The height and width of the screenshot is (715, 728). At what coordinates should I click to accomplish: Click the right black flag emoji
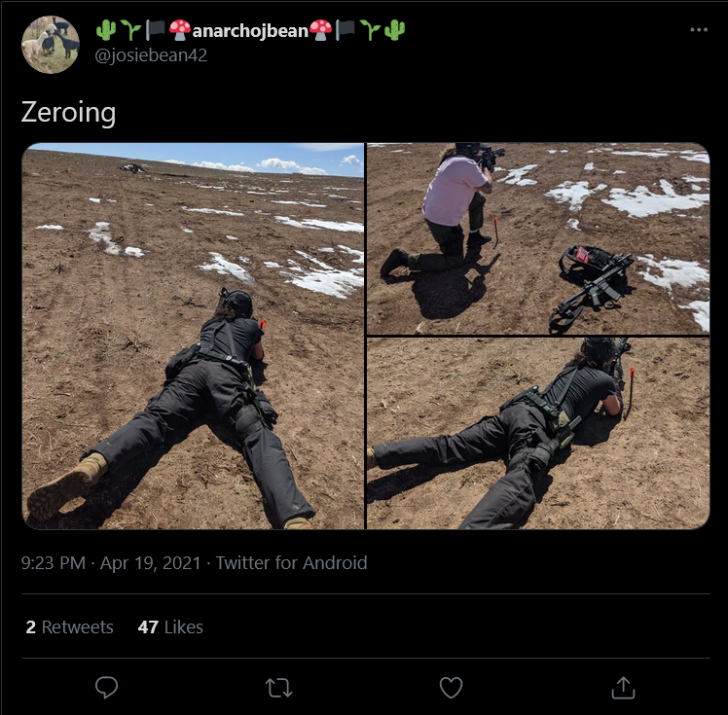(346, 30)
